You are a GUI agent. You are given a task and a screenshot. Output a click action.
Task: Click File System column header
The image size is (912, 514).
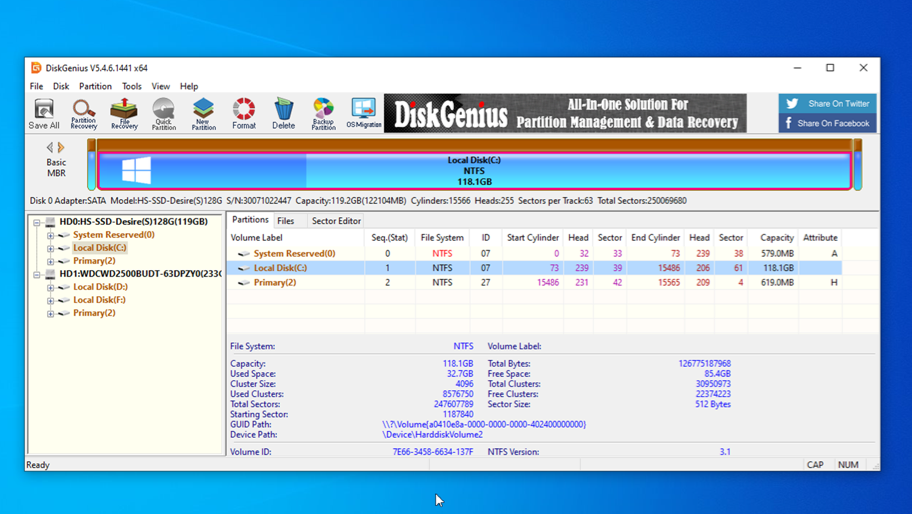[x=442, y=238]
